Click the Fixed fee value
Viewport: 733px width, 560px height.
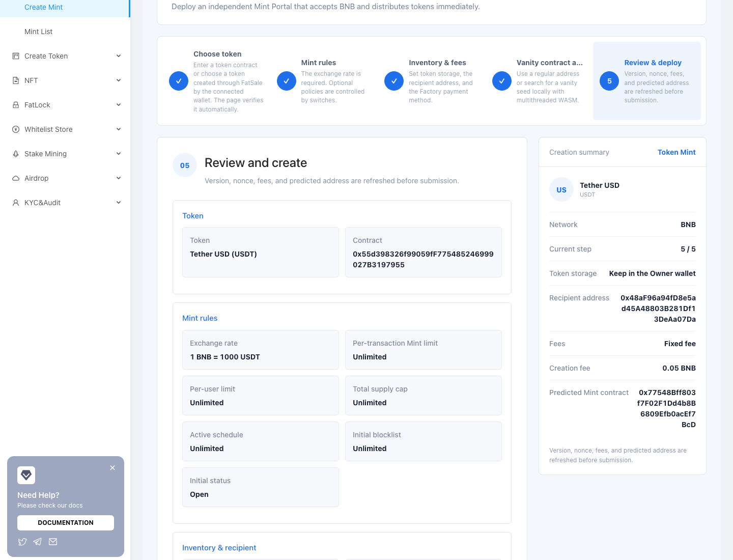pos(680,344)
